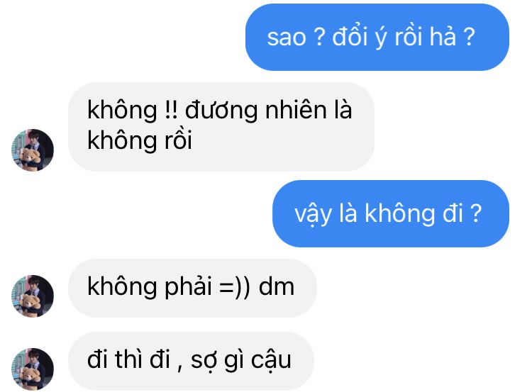Click avatar beside "không !! đương nhiên" message
The width and height of the screenshot is (532, 392).
[x=33, y=150]
